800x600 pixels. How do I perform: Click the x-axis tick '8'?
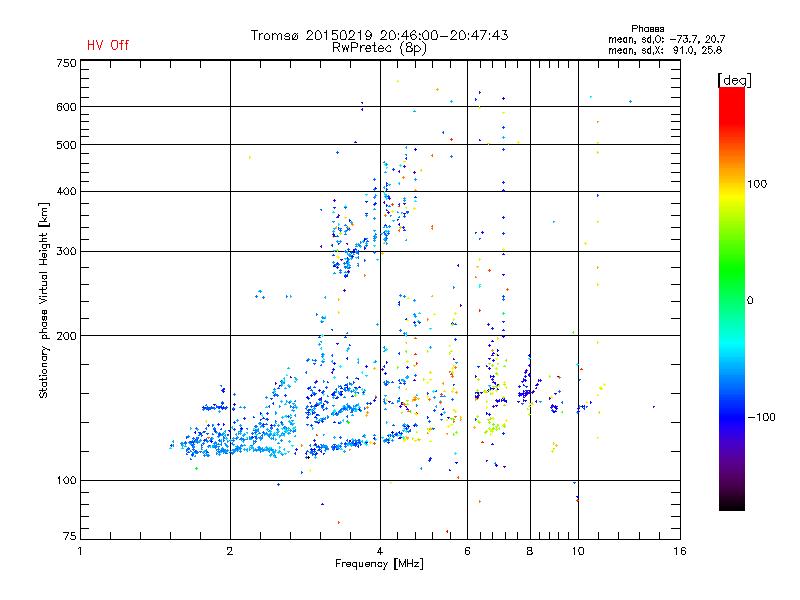530,551
